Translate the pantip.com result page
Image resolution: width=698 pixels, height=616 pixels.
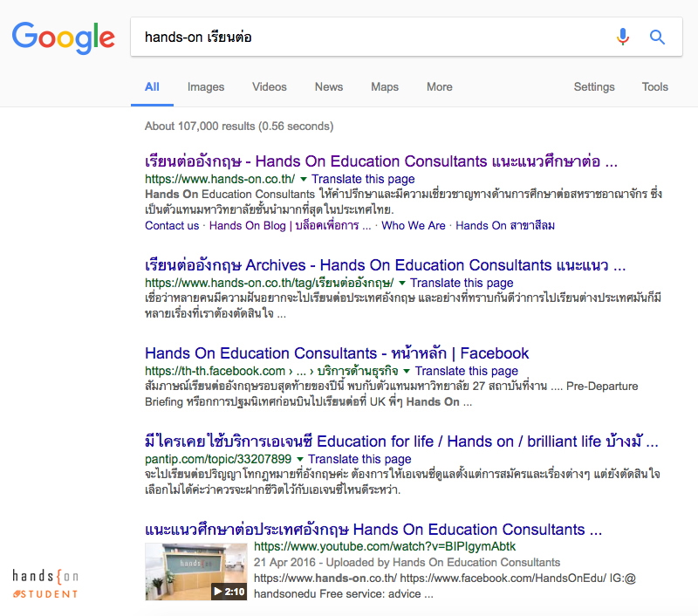coord(359,459)
